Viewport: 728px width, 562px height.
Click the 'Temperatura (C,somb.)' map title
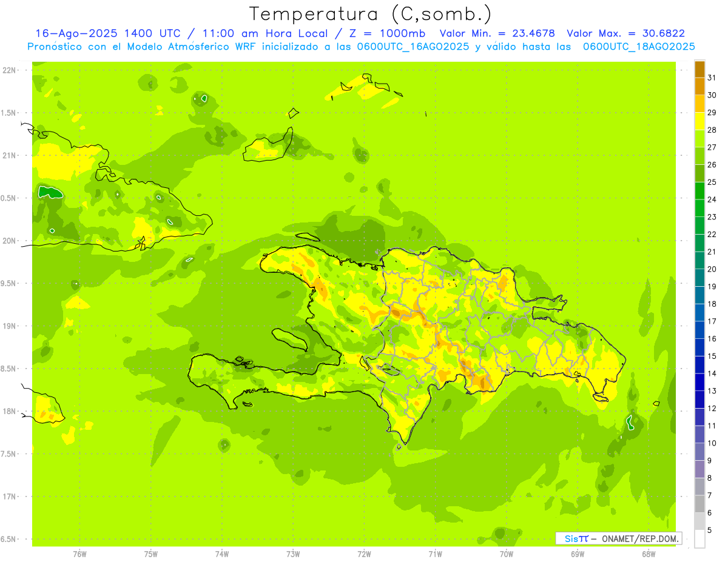tap(371, 14)
